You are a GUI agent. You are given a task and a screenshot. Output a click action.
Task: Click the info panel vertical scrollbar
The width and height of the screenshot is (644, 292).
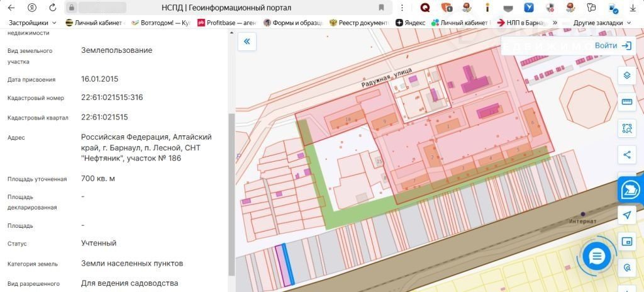pos(231,189)
